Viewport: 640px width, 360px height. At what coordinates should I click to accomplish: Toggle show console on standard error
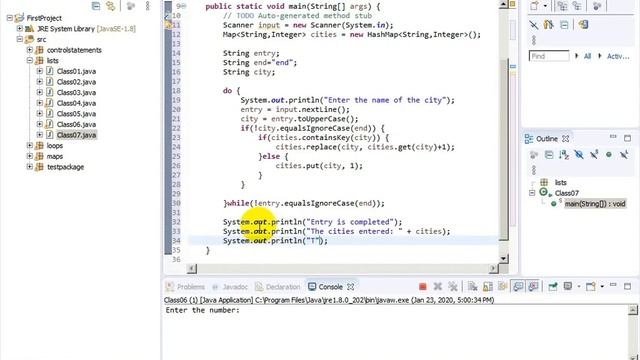coord(533,287)
